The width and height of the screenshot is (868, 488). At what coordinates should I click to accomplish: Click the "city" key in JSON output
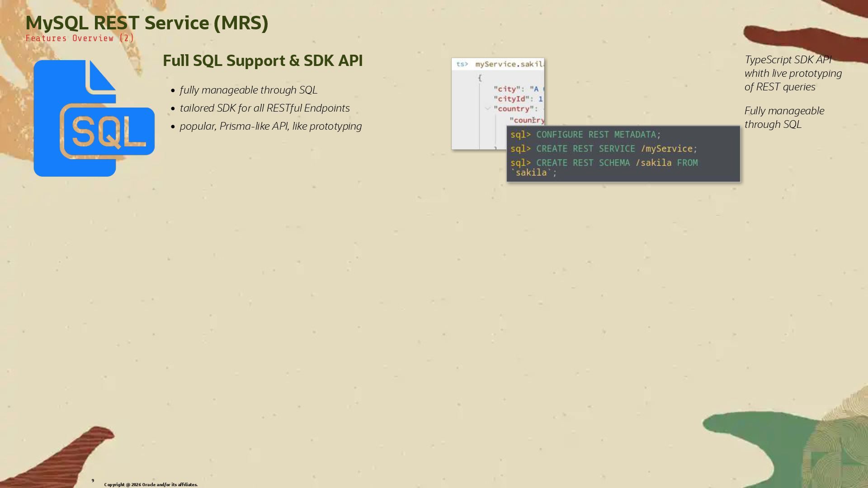tap(506, 89)
